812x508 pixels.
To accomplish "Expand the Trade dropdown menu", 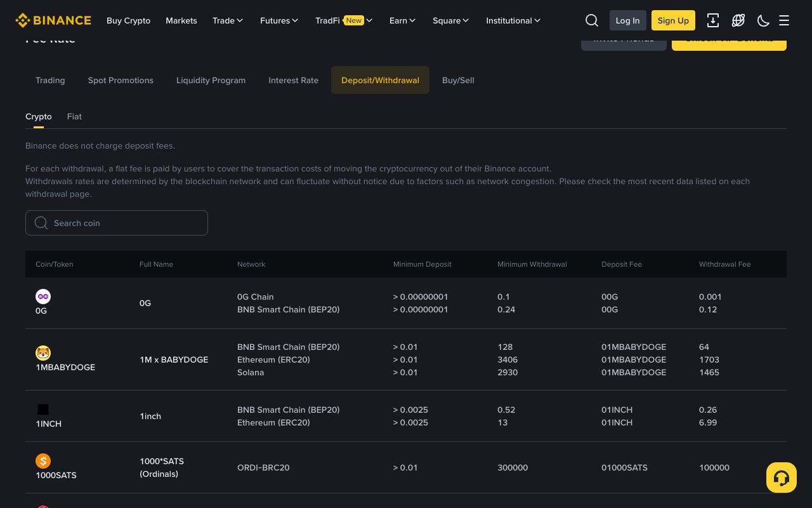I will point(228,20).
